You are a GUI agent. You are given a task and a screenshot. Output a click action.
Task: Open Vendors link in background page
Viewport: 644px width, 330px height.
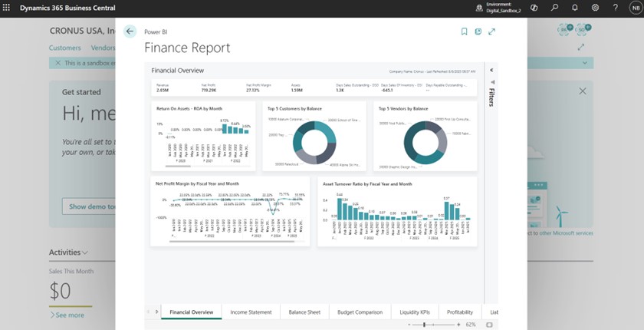point(103,48)
